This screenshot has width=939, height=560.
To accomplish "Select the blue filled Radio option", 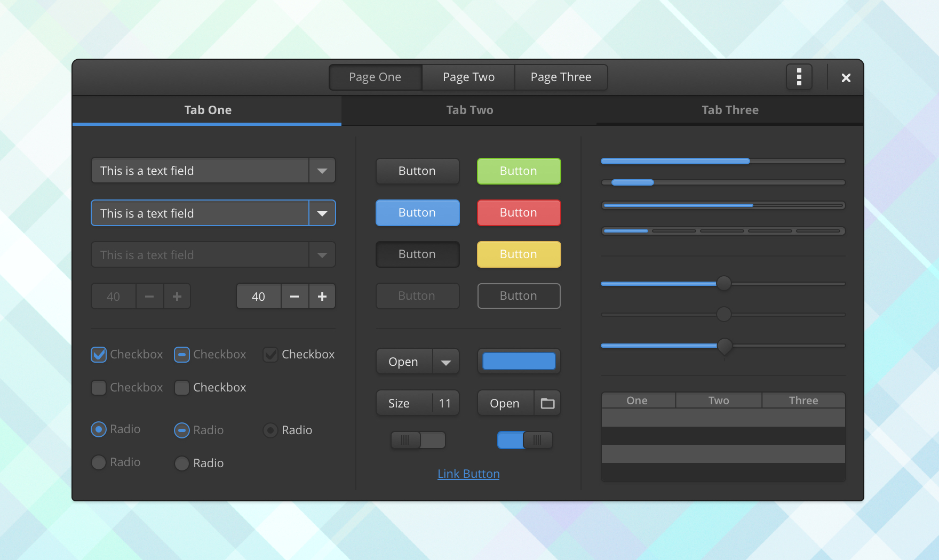I will coord(99,429).
